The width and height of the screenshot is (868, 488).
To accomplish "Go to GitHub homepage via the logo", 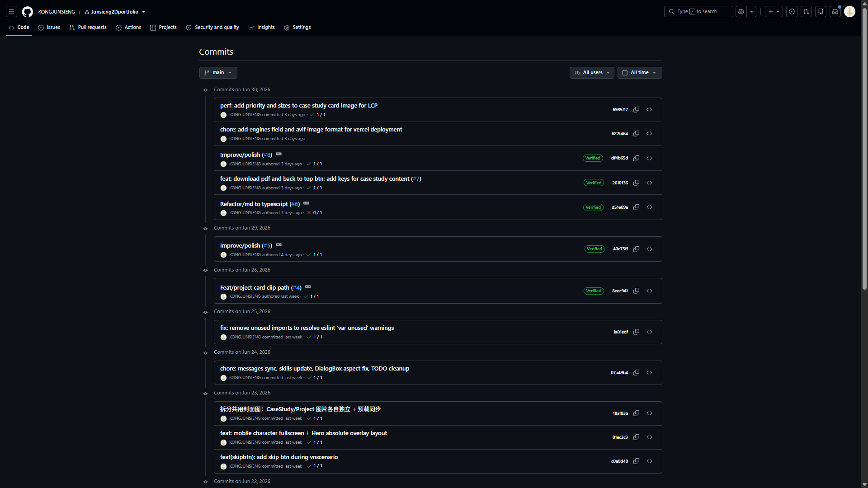I will (x=28, y=12).
